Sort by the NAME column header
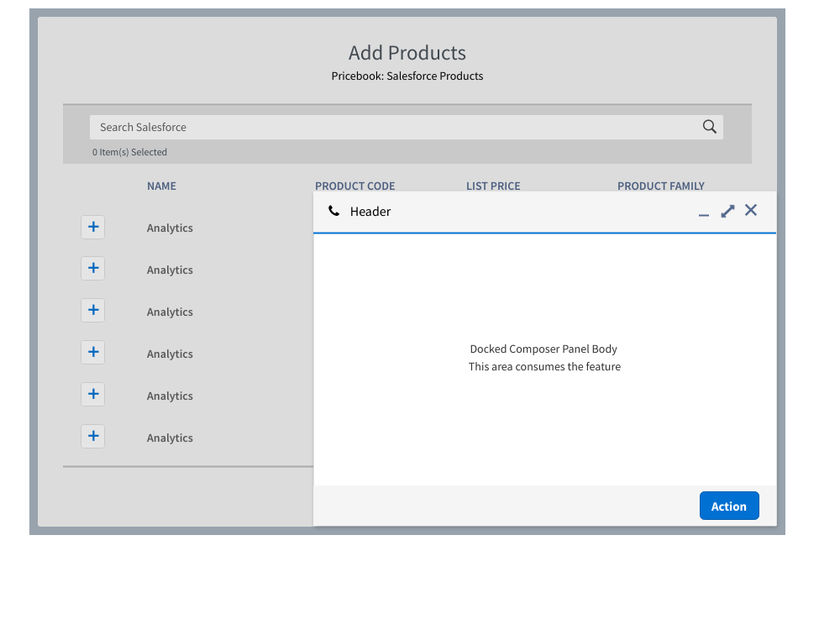 [x=161, y=186]
